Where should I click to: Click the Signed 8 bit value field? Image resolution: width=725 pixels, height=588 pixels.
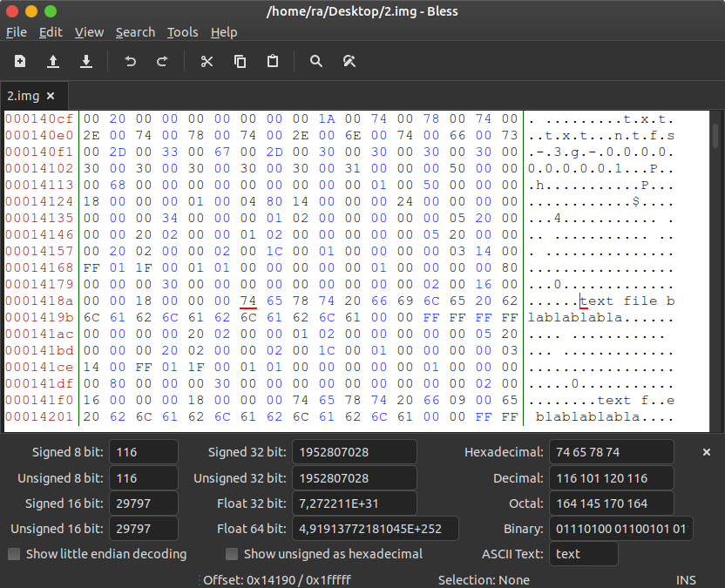pos(143,451)
